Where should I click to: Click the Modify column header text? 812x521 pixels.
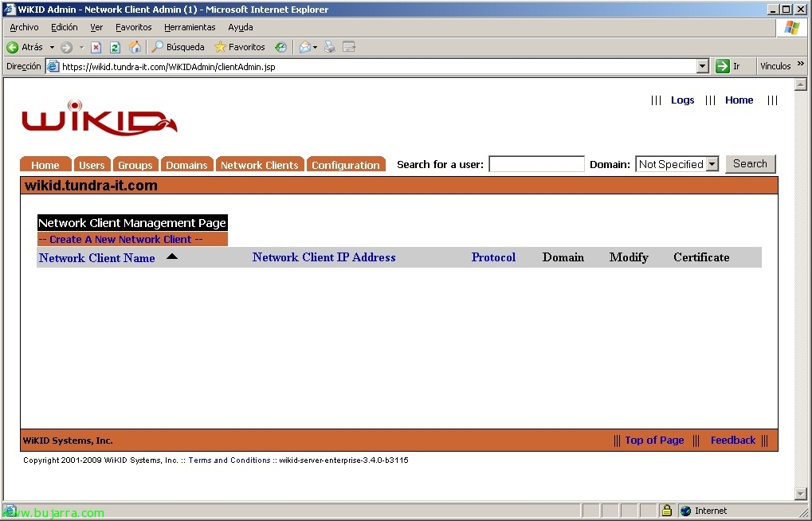click(x=629, y=257)
